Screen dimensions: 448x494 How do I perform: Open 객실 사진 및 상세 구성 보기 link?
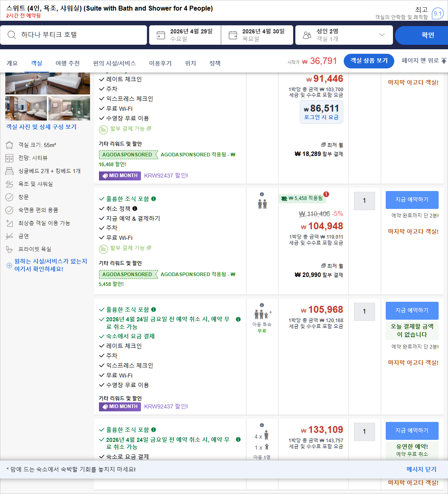(41, 127)
